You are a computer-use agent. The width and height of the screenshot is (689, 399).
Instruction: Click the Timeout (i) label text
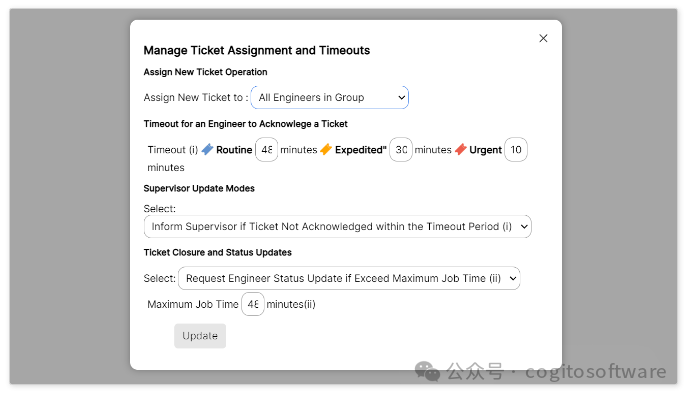click(173, 150)
